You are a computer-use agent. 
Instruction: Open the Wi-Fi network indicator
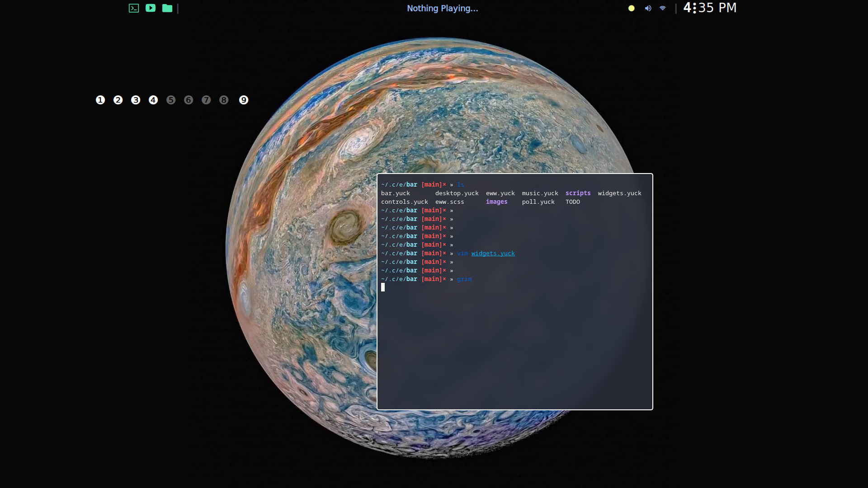[x=662, y=8]
